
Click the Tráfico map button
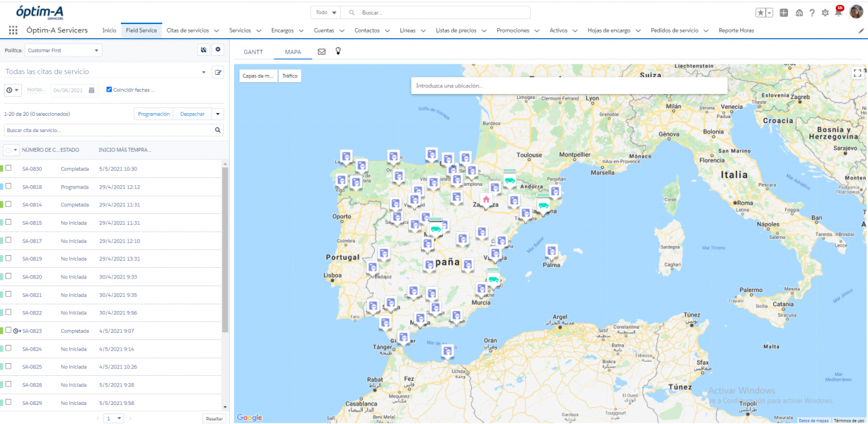[x=290, y=76]
